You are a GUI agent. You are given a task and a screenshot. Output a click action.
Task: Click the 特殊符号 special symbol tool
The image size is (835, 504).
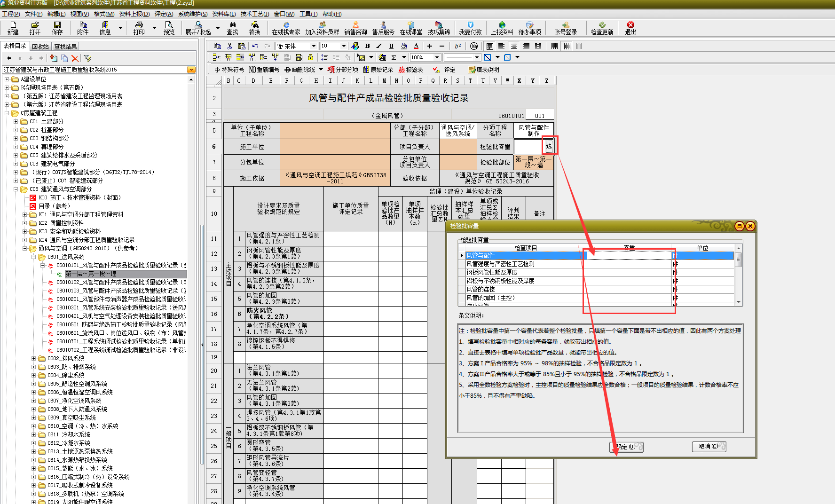click(229, 70)
